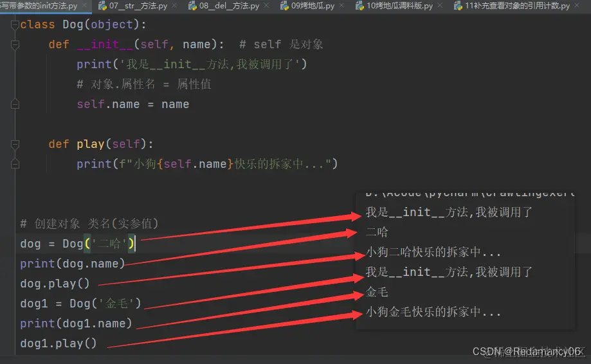Click the 07__str__方法.py file icon
This screenshot has height=364, width=591.
102,6
